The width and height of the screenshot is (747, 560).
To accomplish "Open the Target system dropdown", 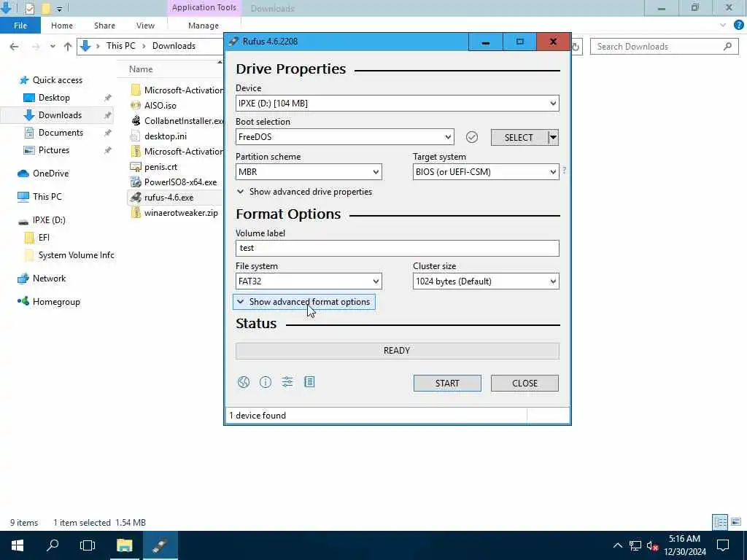I will click(x=486, y=172).
